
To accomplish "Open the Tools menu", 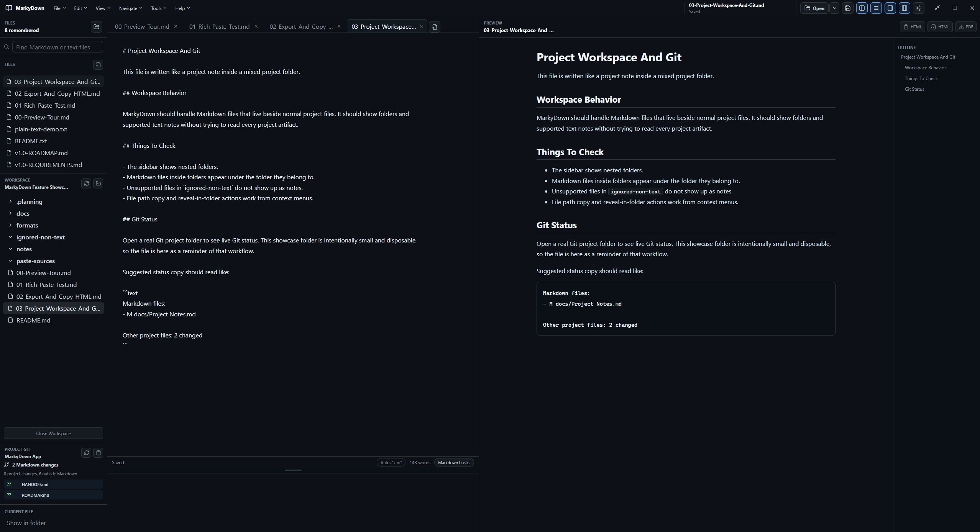I will click(158, 8).
